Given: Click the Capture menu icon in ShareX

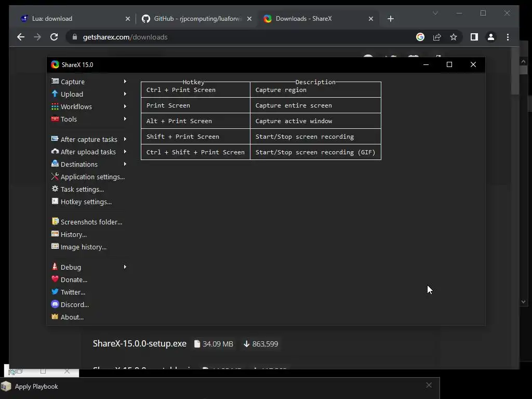Looking at the screenshot, I should pyautogui.click(x=55, y=82).
